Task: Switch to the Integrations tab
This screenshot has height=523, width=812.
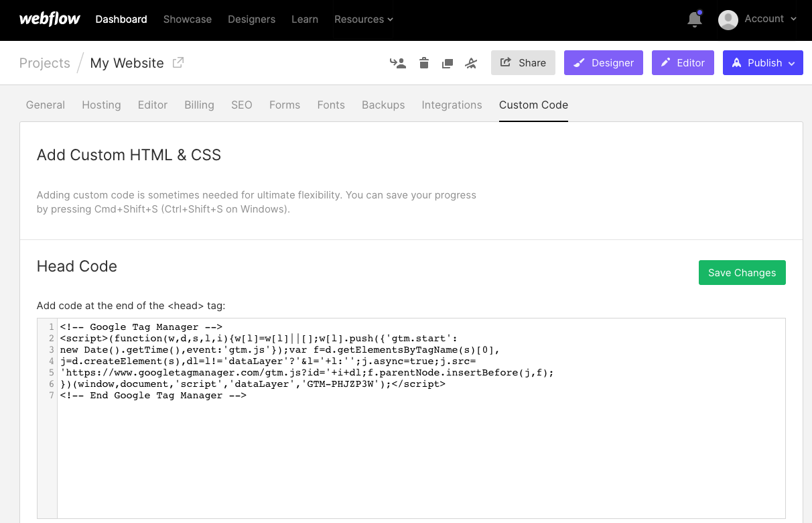Action: coord(452,105)
